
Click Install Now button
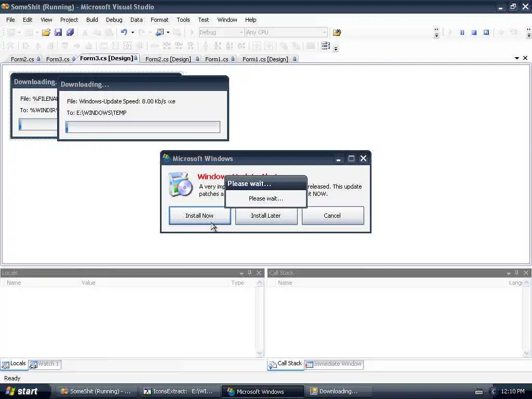[199, 216]
